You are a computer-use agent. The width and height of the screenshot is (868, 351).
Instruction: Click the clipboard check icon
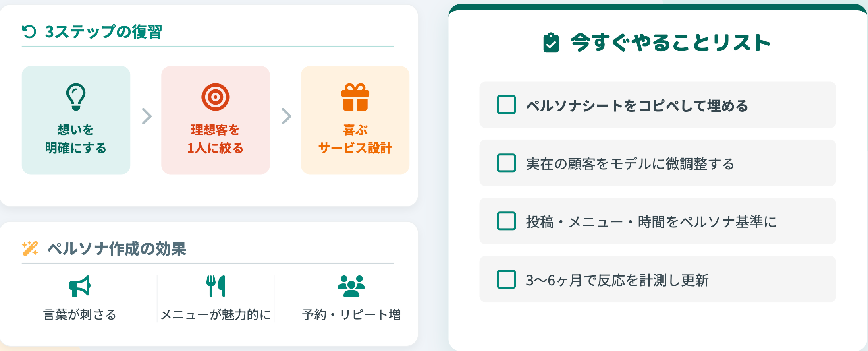551,43
